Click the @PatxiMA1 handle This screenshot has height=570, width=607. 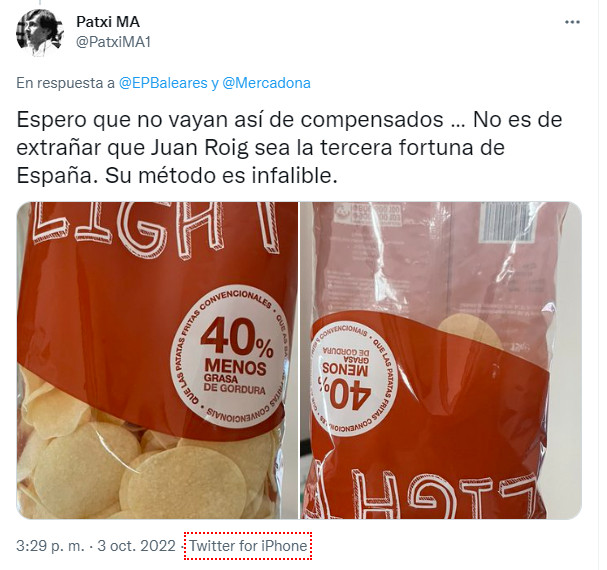point(113,42)
